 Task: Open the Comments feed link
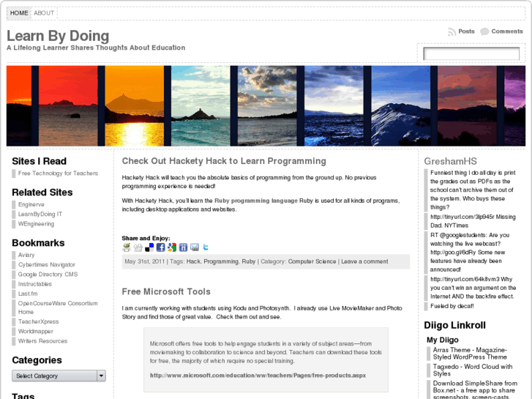(x=507, y=31)
